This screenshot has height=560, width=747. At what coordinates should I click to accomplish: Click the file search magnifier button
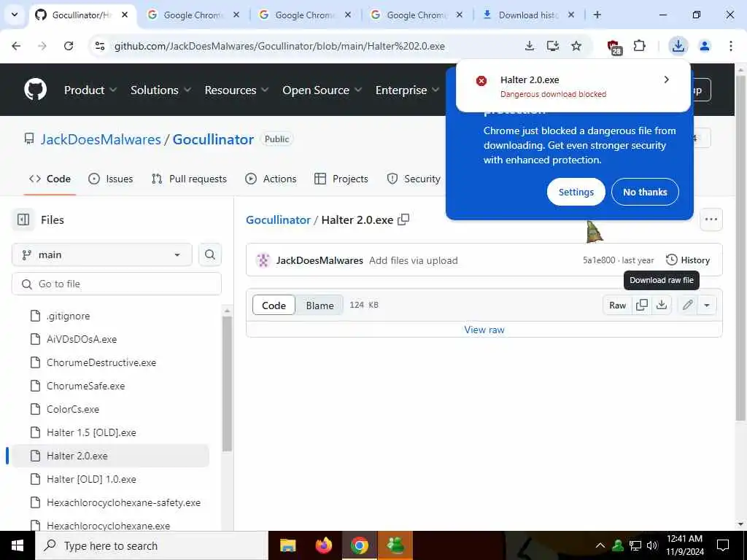pos(209,254)
